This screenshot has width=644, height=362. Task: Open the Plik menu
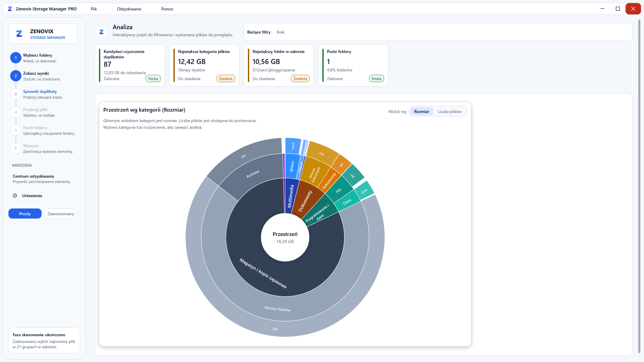point(94,9)
